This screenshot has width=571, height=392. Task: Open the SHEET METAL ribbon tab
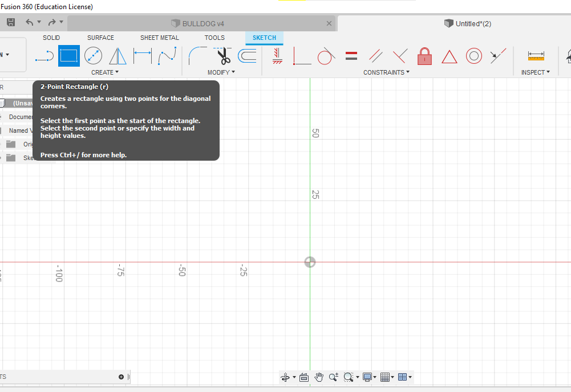(160, 38)
